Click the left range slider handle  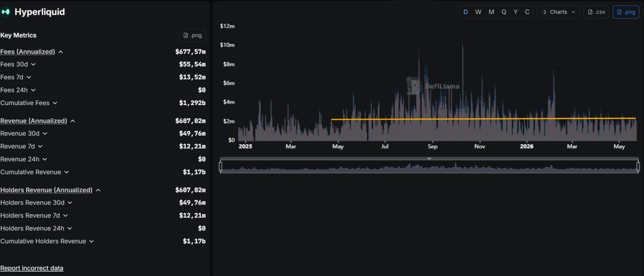pyautogui.click(x=221, y=166)
